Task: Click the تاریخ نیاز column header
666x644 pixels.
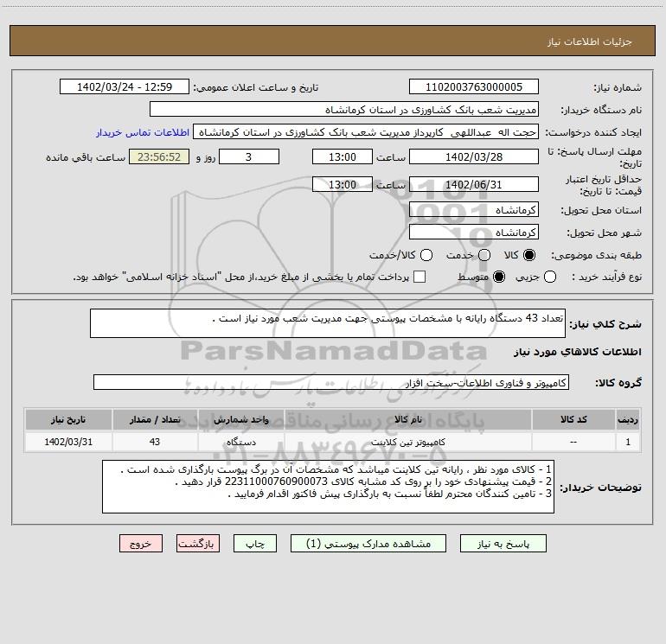Action: 68,419
